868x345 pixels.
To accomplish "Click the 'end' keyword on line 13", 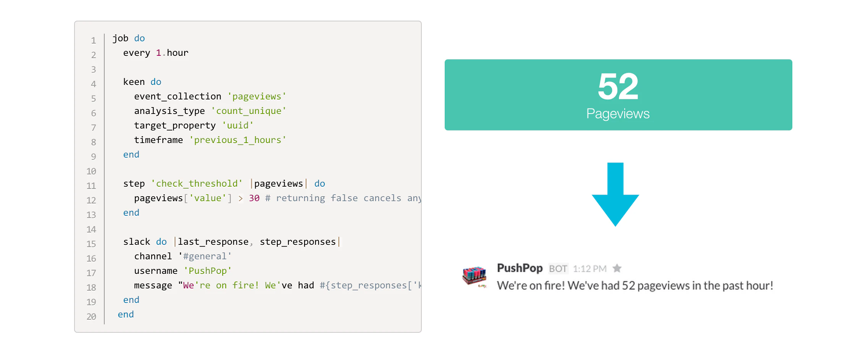I will pos(131,213).
